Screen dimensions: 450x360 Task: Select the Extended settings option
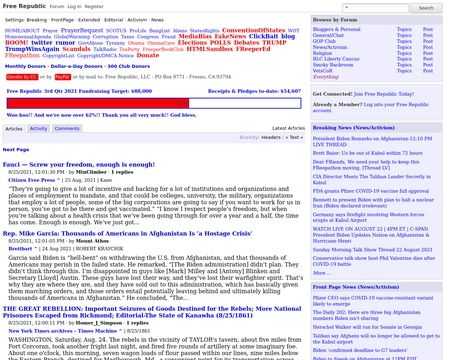click(89, 20)
